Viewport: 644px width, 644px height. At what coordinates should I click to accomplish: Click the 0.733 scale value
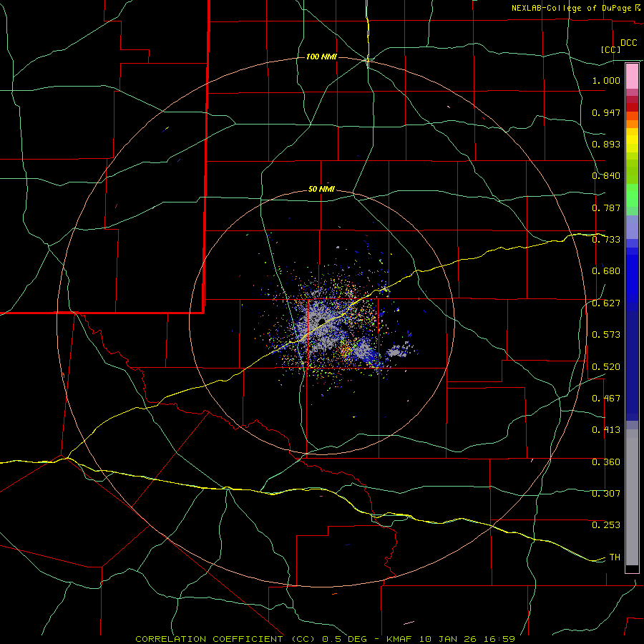[606, 240]
